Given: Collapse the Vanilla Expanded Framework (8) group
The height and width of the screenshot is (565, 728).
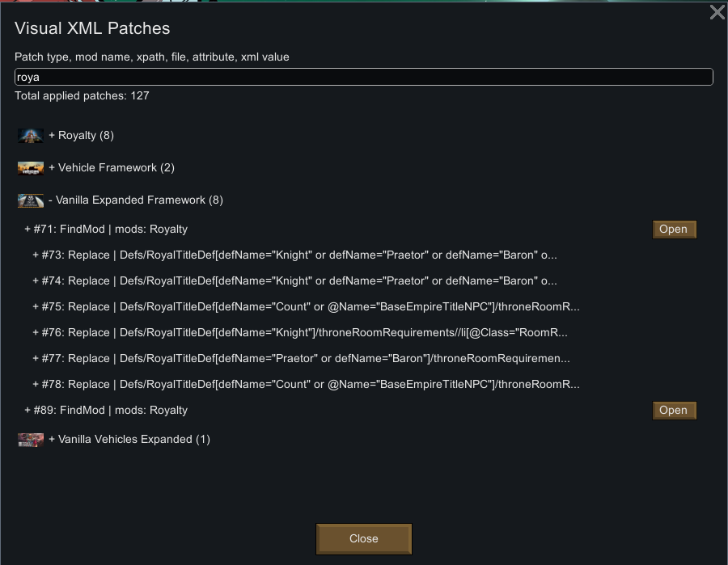Looking at the screenshot, I should point(136,200).
